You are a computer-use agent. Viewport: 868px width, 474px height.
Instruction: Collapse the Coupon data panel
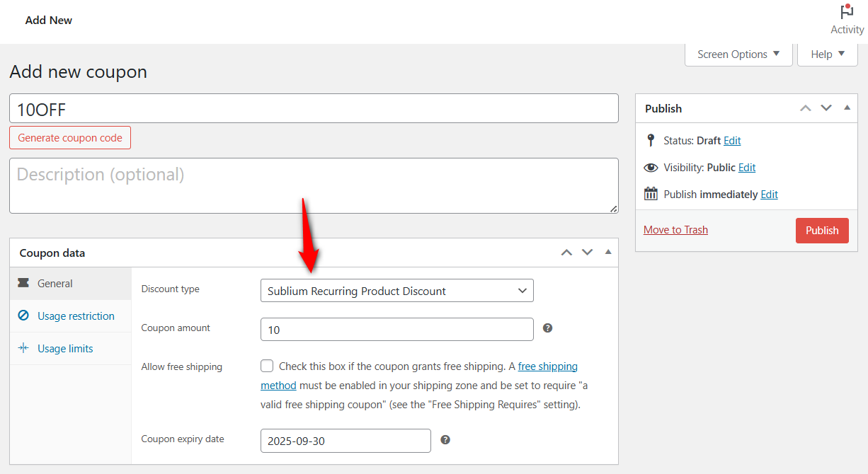(x=607, y=252)
